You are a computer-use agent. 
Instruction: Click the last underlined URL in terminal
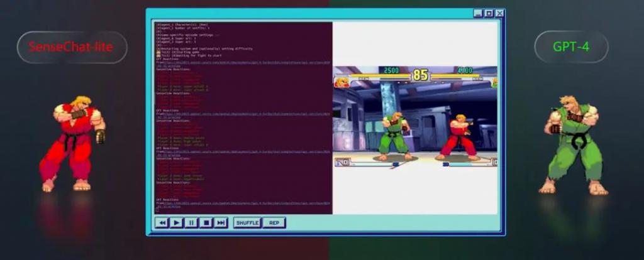243,205
